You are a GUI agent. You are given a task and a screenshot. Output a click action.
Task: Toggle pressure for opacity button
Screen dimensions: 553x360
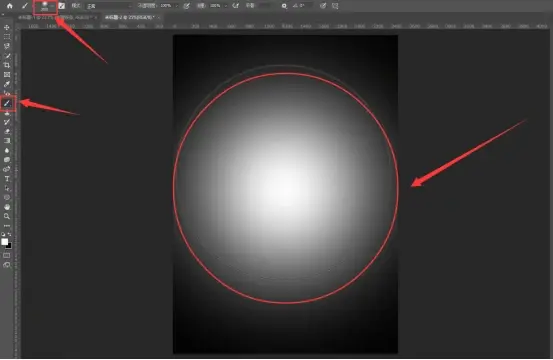pyautogui.click(x=186, y=6)
